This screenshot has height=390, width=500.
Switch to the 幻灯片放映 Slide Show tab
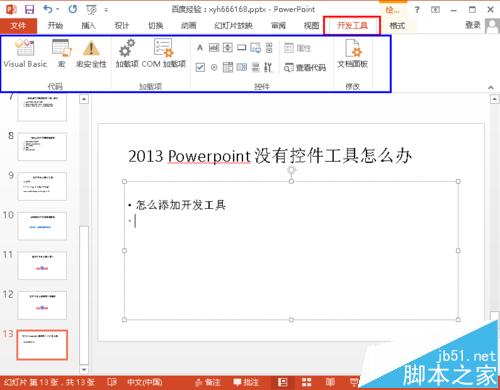click(233, 26)
